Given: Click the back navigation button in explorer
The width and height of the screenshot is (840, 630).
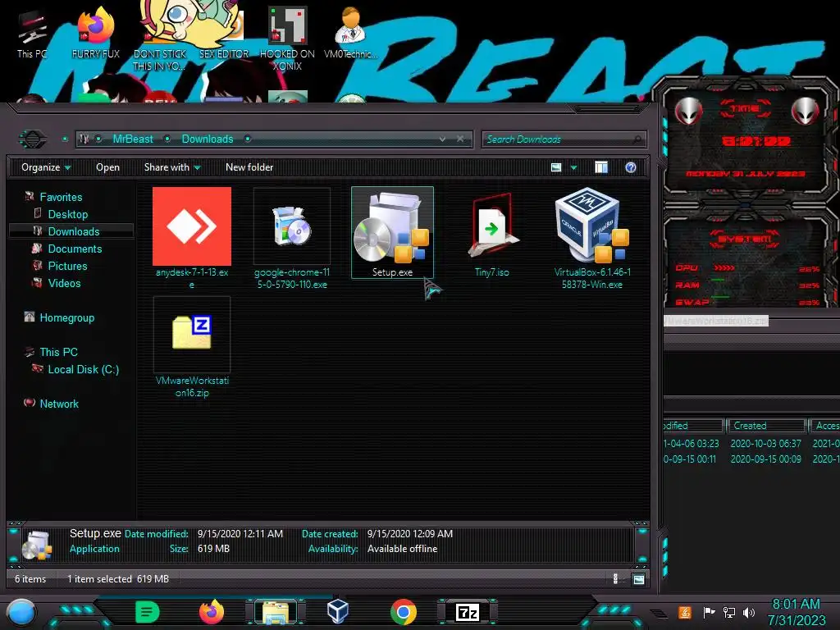Looking at the screenshot, I should 33,139.
